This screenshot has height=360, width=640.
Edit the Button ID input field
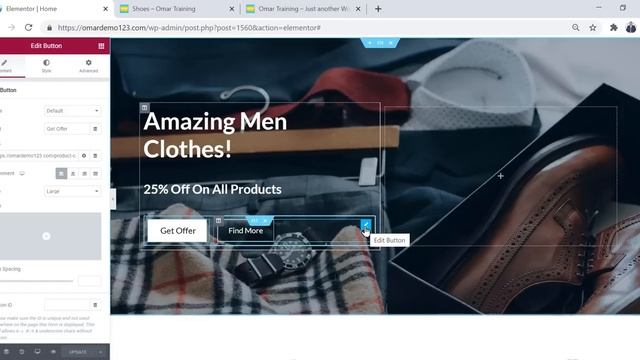click(x=67, y=305)
